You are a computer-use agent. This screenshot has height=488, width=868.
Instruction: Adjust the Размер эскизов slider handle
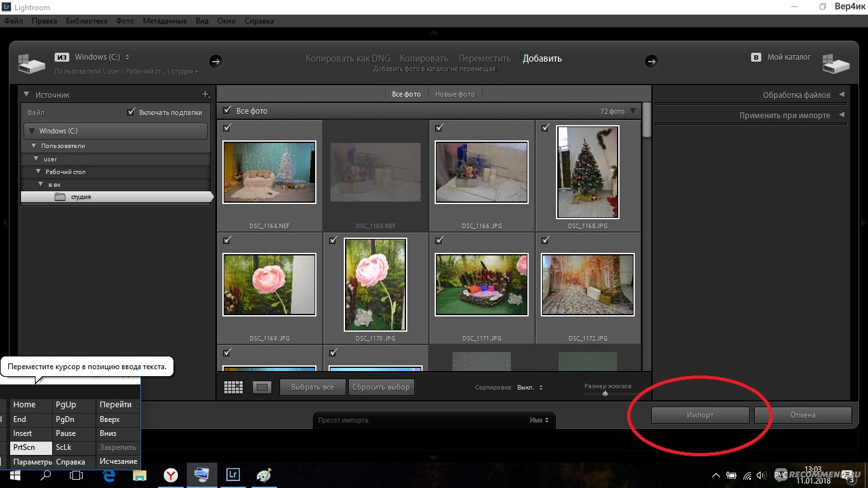[605, 393]
